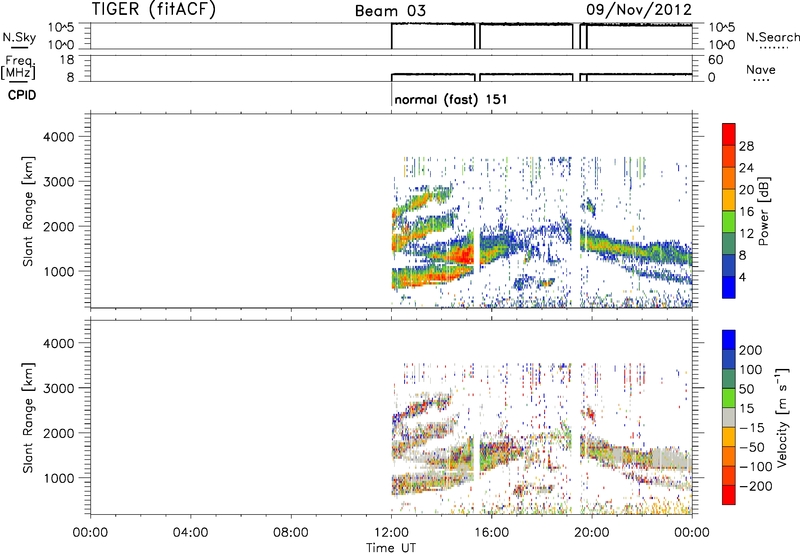Click the yellow-orange 16–20 dB Power colorbar segment
800x554 pixels.
(729, 199)
